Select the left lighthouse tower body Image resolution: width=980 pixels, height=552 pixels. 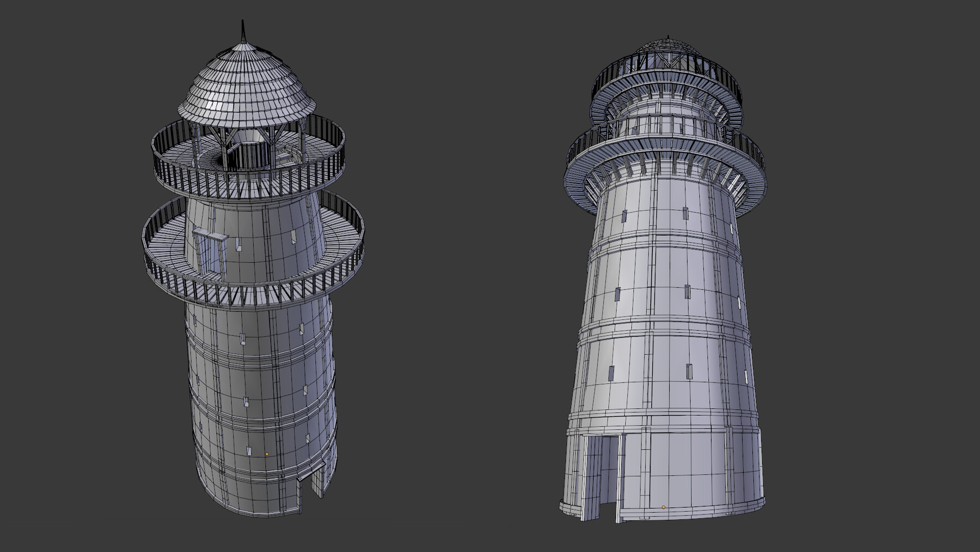(256, 381)
